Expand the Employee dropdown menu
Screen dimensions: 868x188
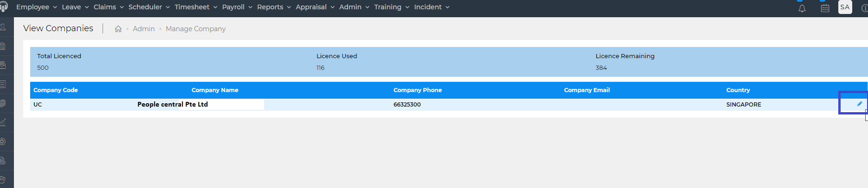pyautogui.click(x=36, y=7)
